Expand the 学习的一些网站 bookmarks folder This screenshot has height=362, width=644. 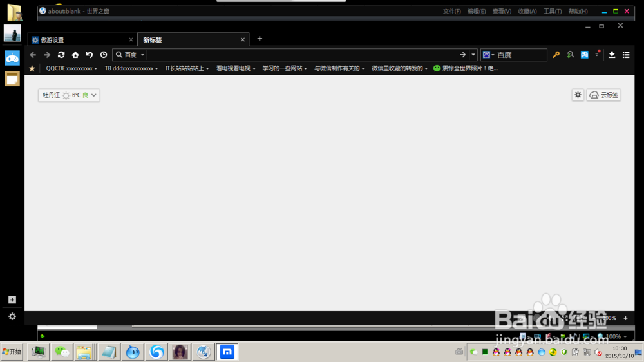point(285,69)
